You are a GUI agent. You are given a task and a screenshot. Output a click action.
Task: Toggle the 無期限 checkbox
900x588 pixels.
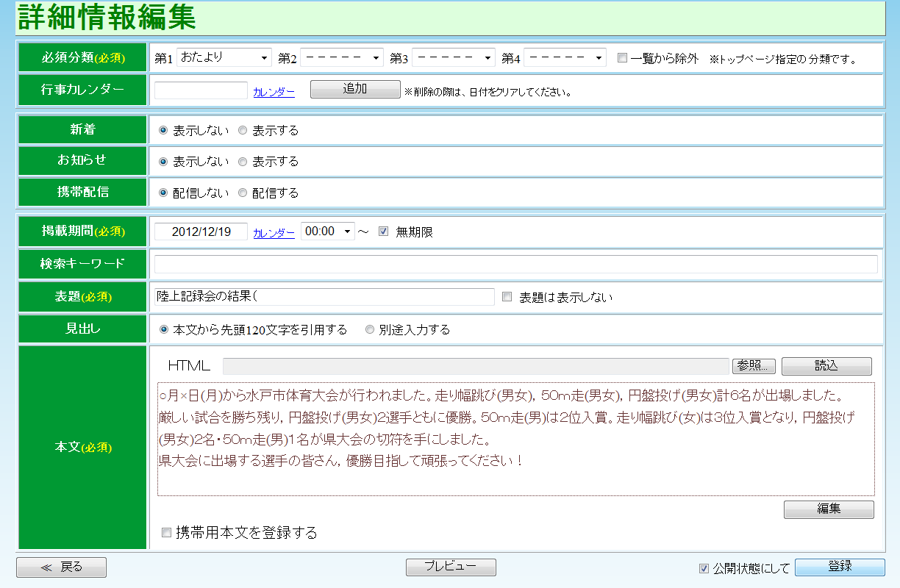(x=383, y=232)
